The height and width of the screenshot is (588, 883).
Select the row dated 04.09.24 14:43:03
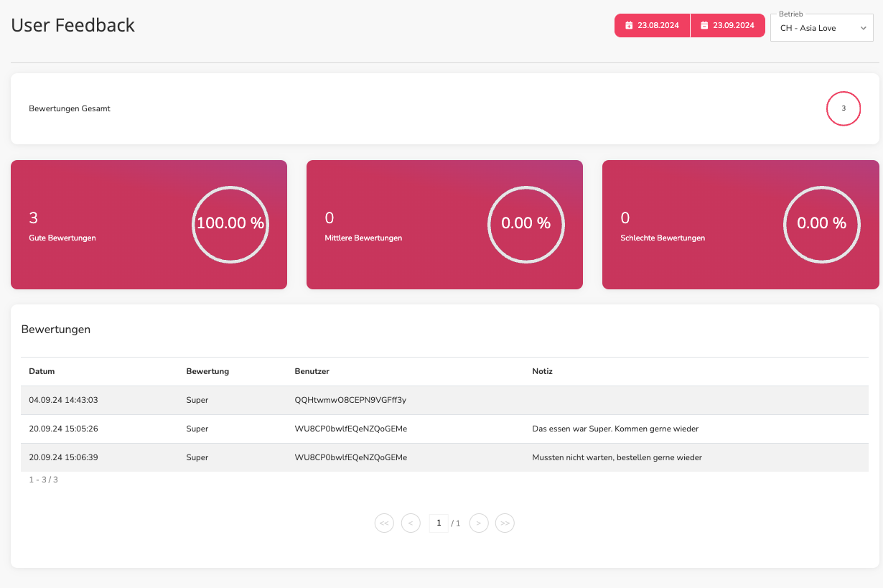point(444,400)
